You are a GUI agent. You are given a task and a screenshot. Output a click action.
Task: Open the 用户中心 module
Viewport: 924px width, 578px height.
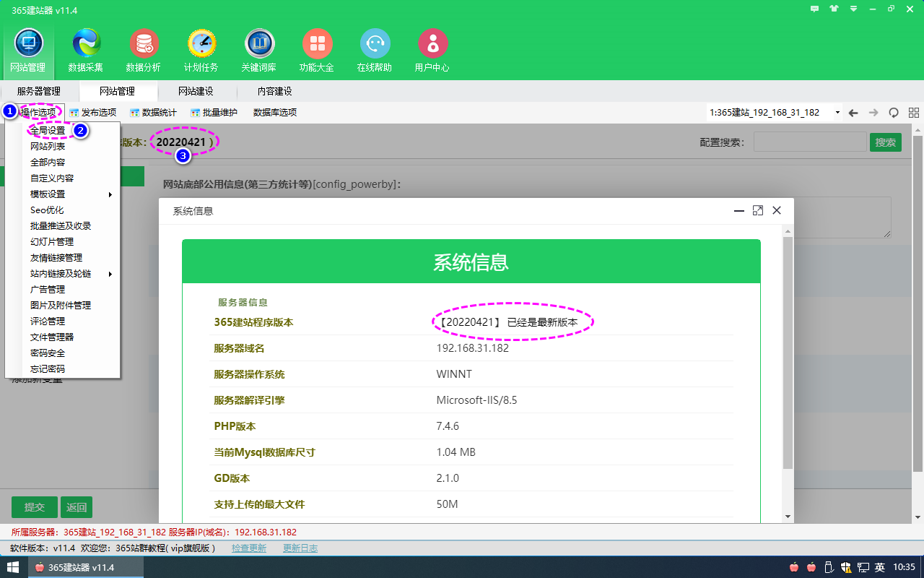pos(432,51)
